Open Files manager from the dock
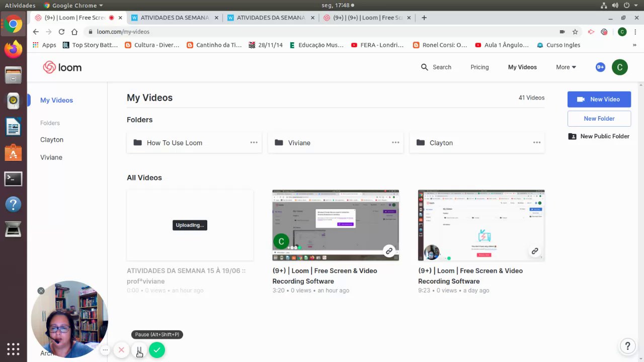This screenshot has height=362, width=644. [13, 75]
